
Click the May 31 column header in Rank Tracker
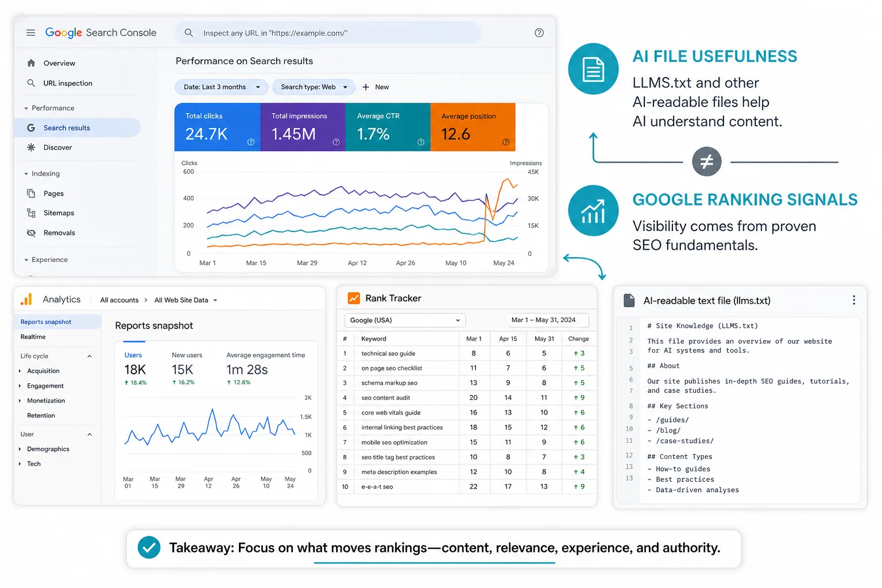click(x=544, y=339)
